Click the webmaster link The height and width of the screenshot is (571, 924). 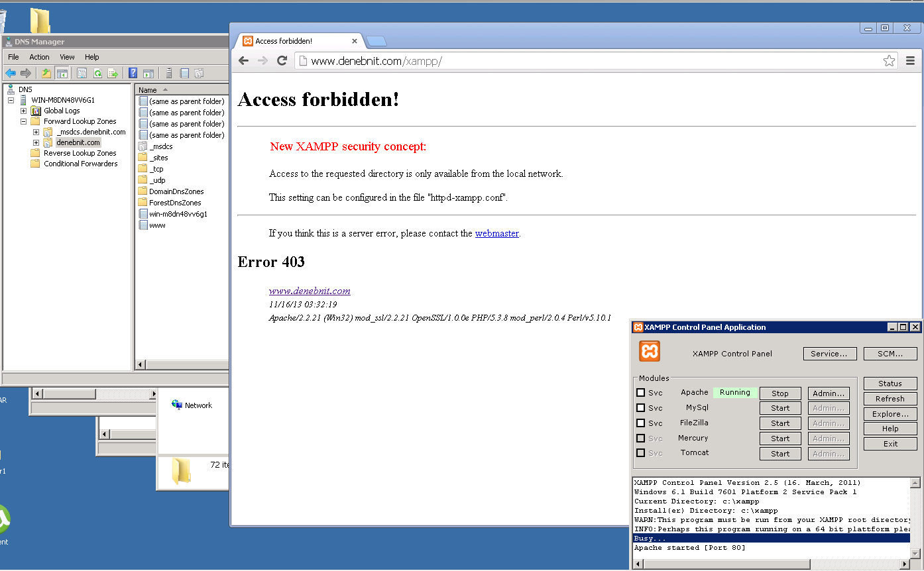click(497, 233)
